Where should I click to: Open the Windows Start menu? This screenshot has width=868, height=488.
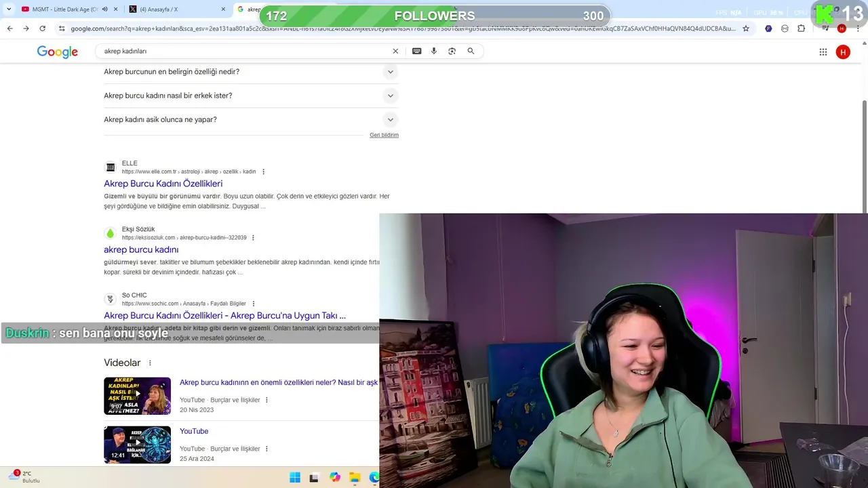tap(295, 478)
